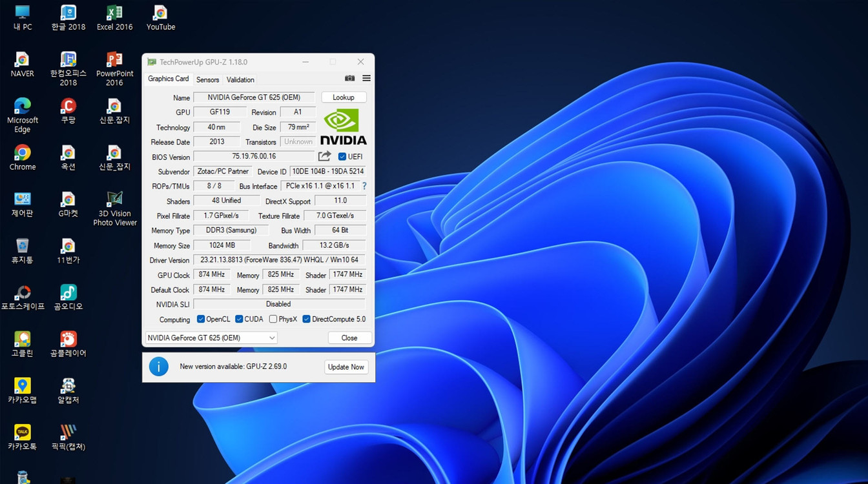The height and width of the screenshot is (484, 868).
Task: Click the Bus Interface question mark help icon
Action: click(364, 186)
